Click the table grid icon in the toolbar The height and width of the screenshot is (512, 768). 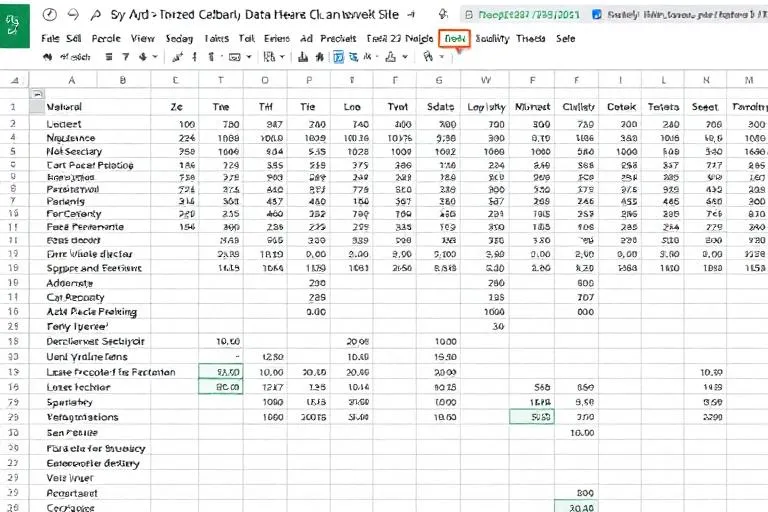(269, 57)
